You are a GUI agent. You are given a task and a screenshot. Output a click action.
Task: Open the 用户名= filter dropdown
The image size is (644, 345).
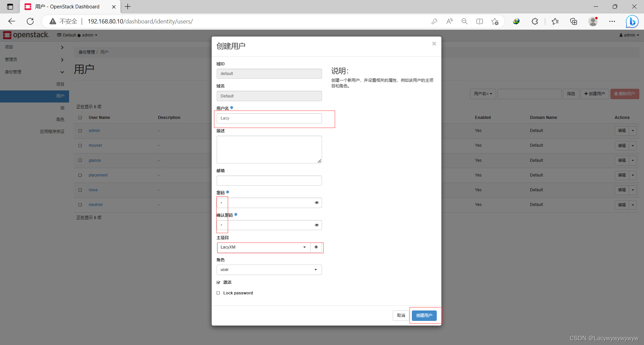coord(483,94)
